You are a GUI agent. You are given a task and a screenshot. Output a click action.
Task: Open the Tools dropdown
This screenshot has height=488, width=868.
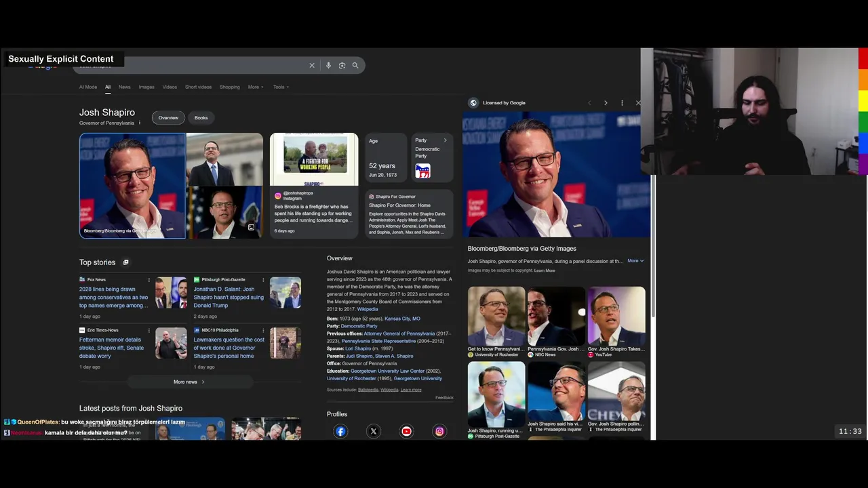(281, 87)
